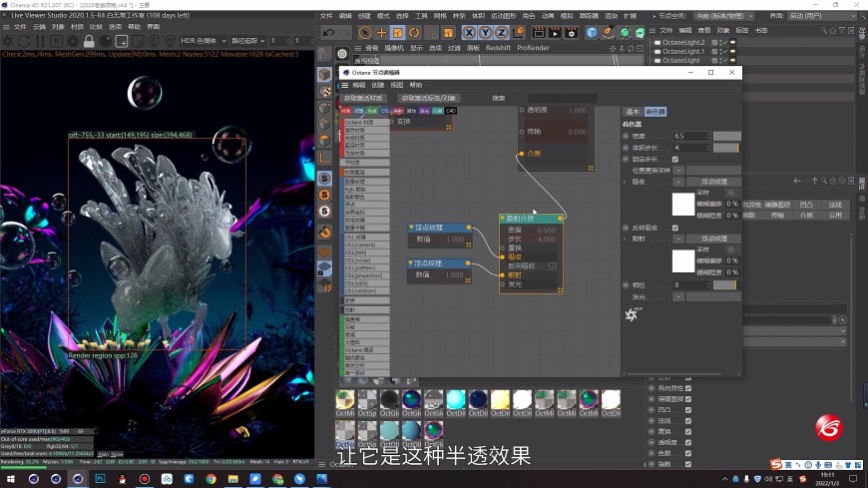Screen dimensions: 868x488
Task: Switch to the 基本 tab
Action: tap(632, 112)
